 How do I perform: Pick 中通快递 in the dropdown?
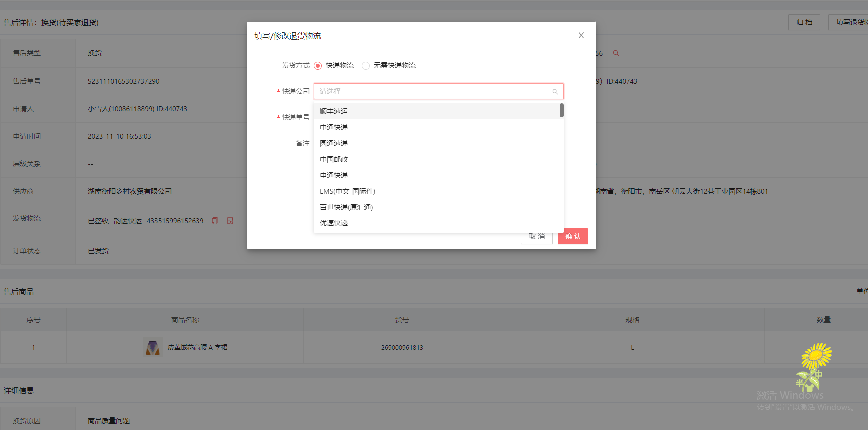point(334,127)
